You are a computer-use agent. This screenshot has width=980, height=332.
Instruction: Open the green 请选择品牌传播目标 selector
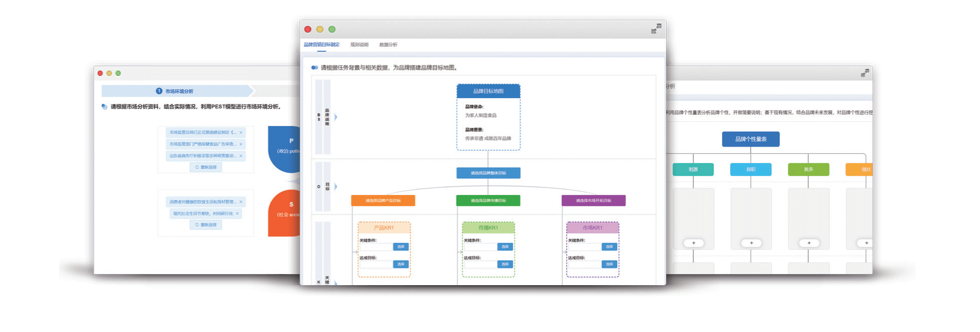[x=488, y=201]
